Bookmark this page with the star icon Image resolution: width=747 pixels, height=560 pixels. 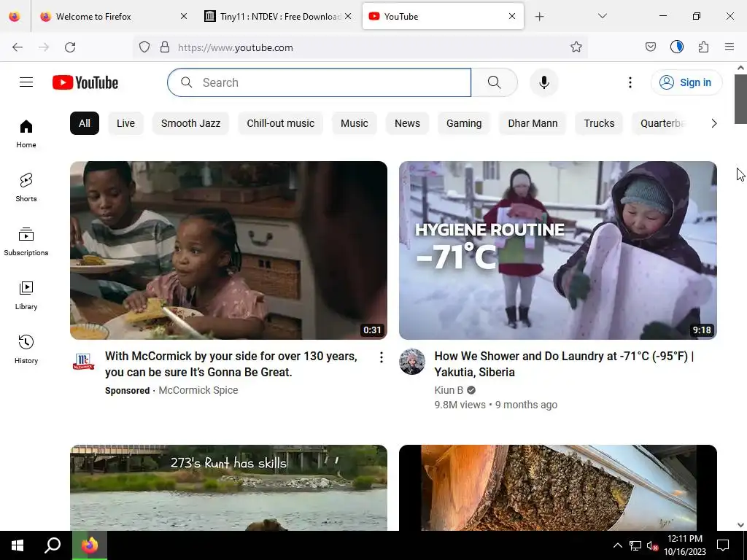tap(576, 47)
